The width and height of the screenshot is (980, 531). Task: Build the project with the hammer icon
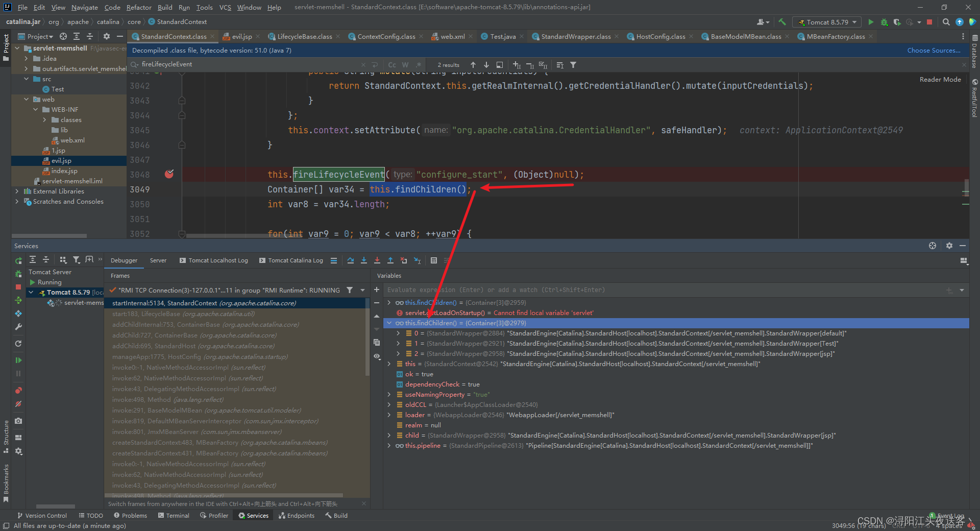pos(781,22)
